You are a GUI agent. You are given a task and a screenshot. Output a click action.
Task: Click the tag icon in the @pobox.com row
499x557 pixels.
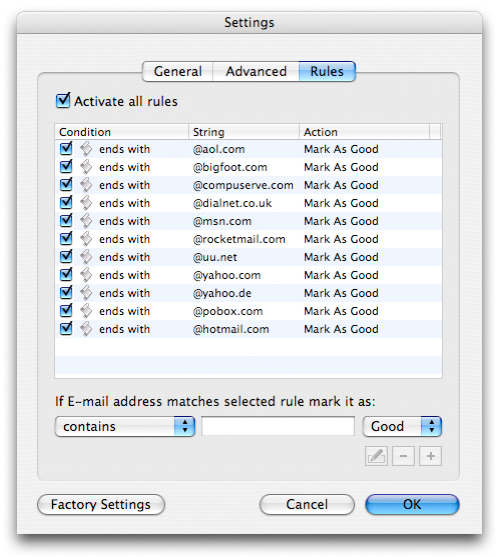coord(86,311)
